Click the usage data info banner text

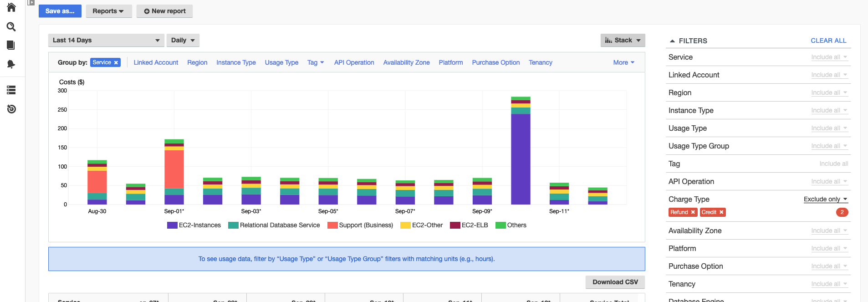click(x=347, y=259)
